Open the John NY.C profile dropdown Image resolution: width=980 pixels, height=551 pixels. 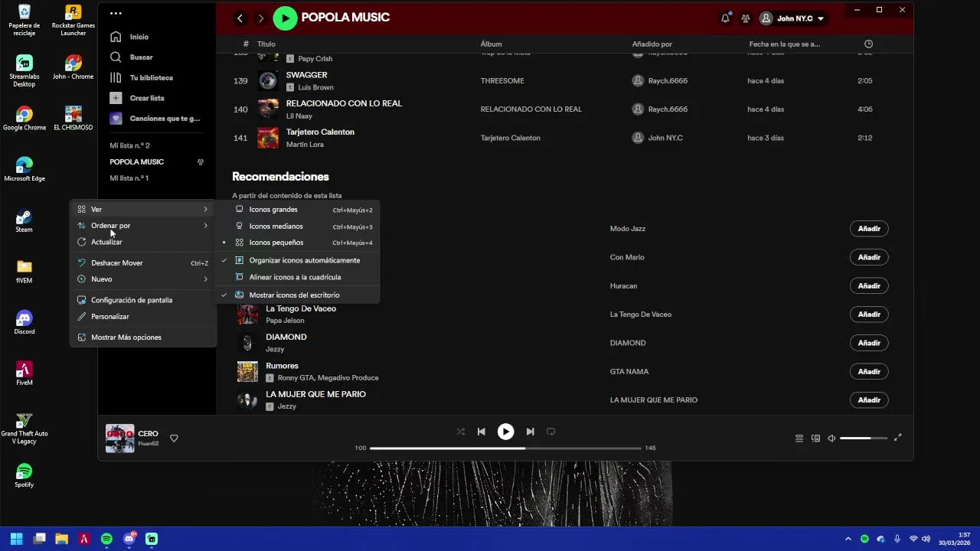coord(792,18)
